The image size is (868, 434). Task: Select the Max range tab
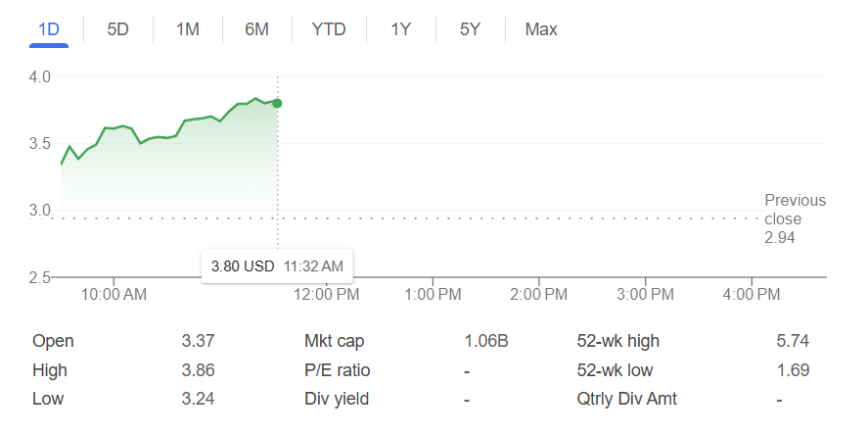click(x=541, y=29)
